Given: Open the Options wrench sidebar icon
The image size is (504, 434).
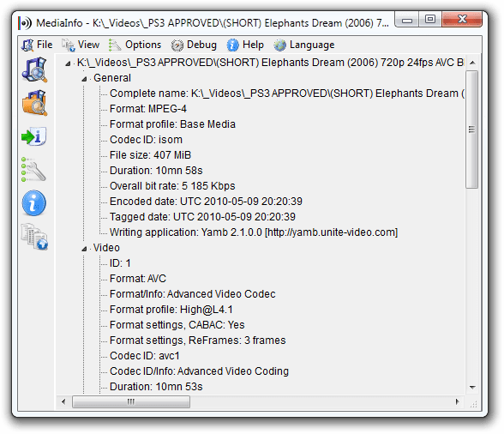Looking at the screenshot, I should click(x=33, y=170).
